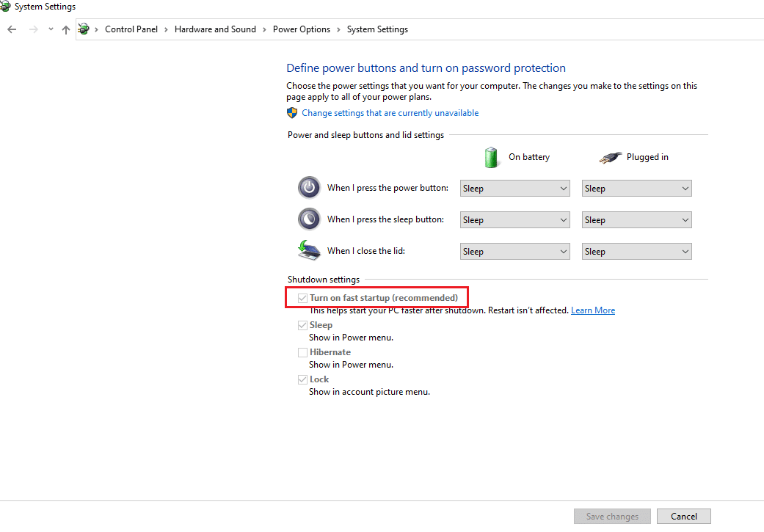The height and width of the screenshot is (532, 764).
Task: Open close the lid Plugged in dropdown
Action: coord(637,252)
